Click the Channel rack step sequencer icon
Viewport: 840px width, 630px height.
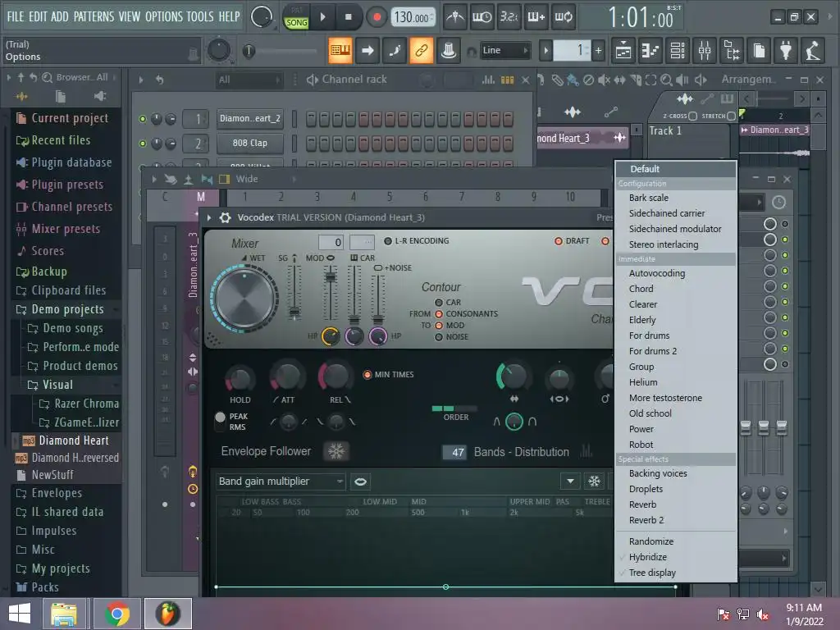507,80
